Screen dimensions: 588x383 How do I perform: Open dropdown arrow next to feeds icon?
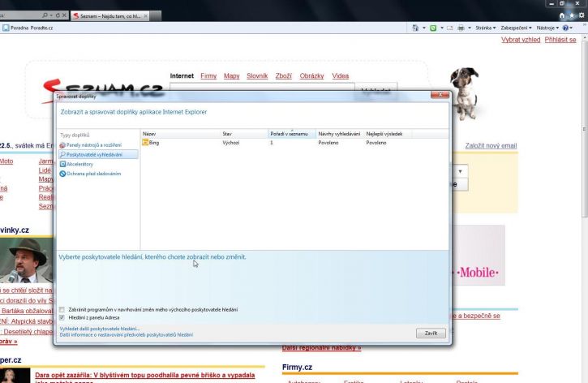click(x=442, y=28)
